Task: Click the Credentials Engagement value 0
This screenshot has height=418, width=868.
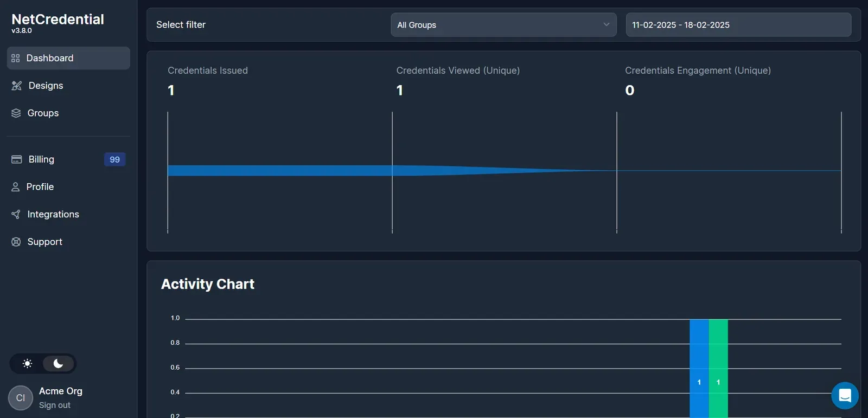Action: pos(630,90)
